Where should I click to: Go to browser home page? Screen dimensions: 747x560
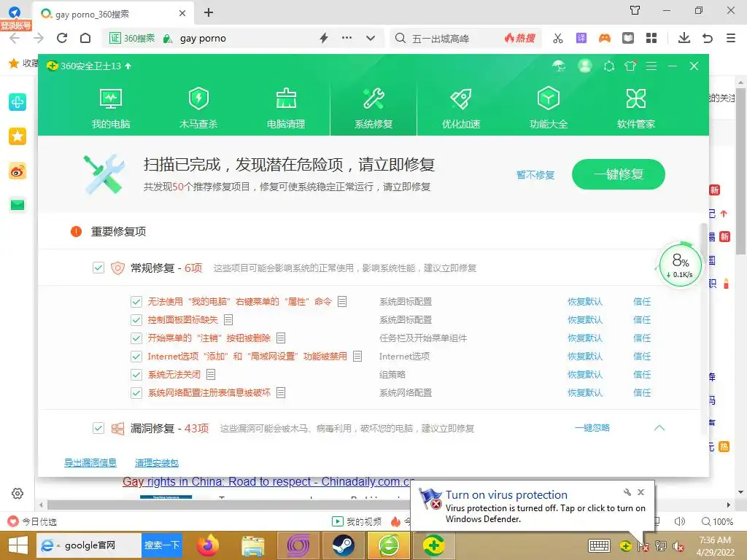(x=85, y=38)
